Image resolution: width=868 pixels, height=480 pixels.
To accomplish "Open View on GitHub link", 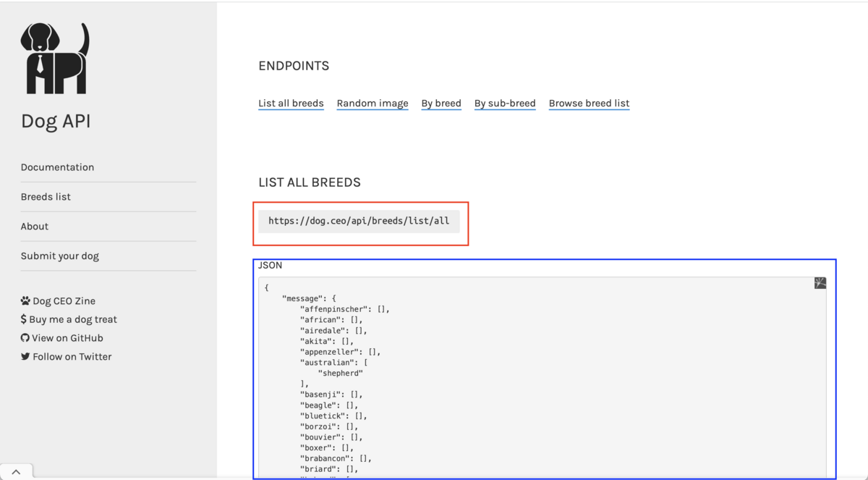I will [x=67, y=338].
